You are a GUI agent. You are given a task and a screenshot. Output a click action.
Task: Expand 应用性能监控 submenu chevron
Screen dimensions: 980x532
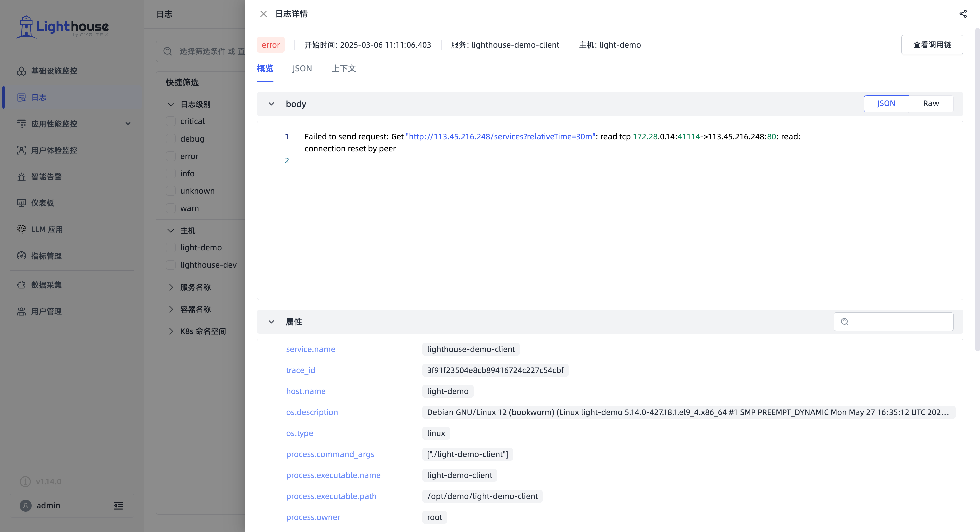pos(128,124)
